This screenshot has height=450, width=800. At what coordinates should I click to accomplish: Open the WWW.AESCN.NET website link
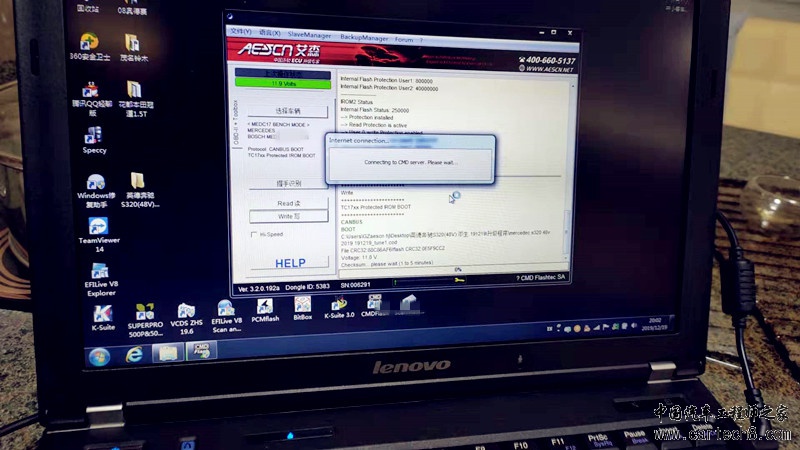pyautogui.click(x=549, y=69)
